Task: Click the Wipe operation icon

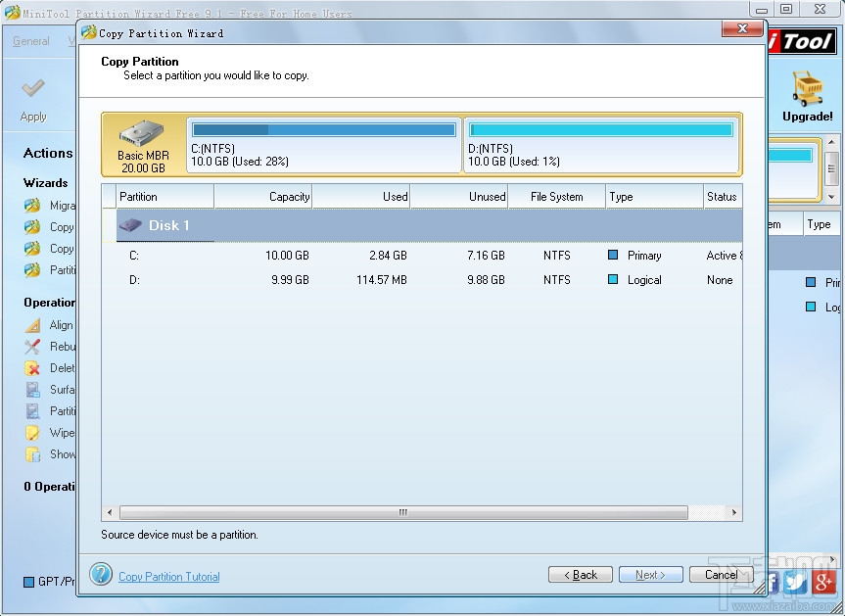Action: (x=32, y=432)
